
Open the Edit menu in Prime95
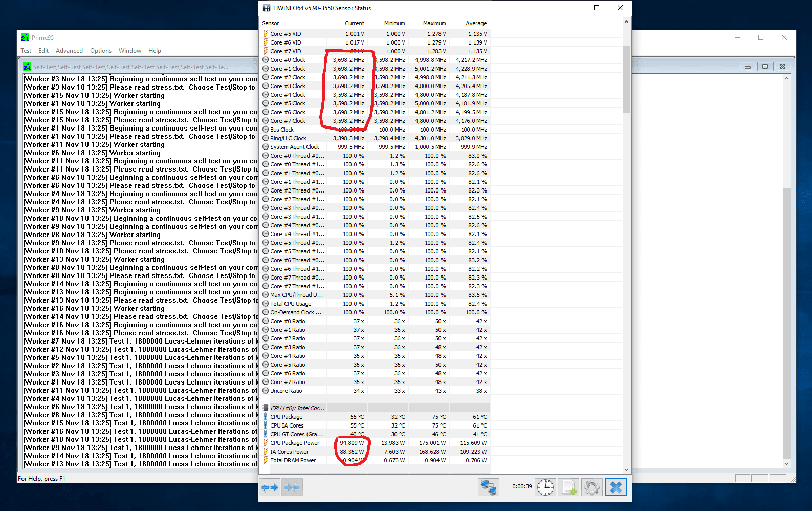pyautogui.click(x=43, y=51)
